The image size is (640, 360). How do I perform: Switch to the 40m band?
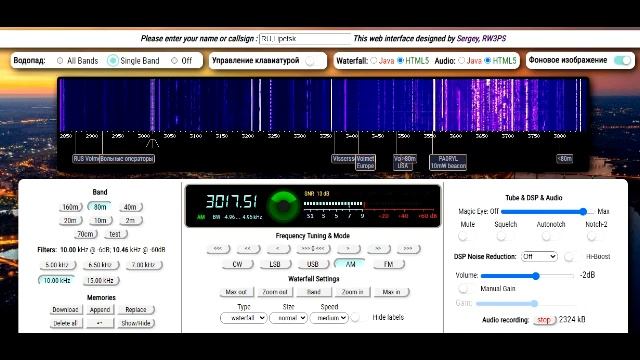(x=130, y=207)
